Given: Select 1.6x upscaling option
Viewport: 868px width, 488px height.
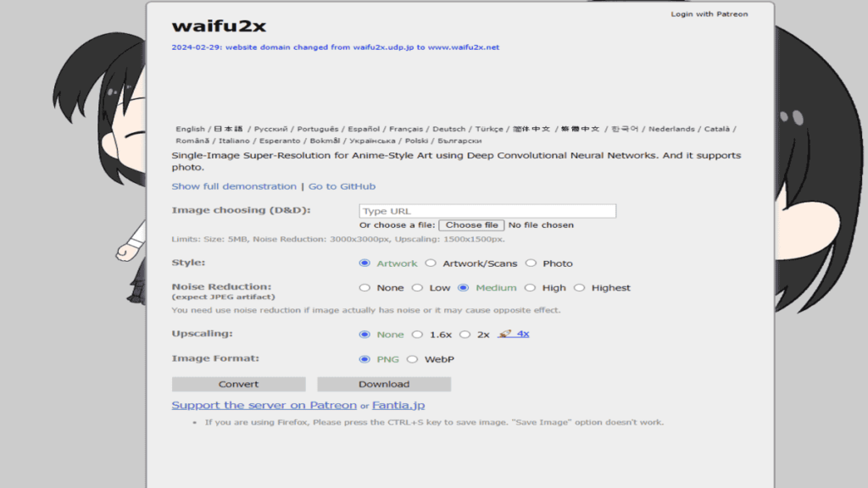Looking at the screenshot, I should pyautogui.click(x=417, y=334).
